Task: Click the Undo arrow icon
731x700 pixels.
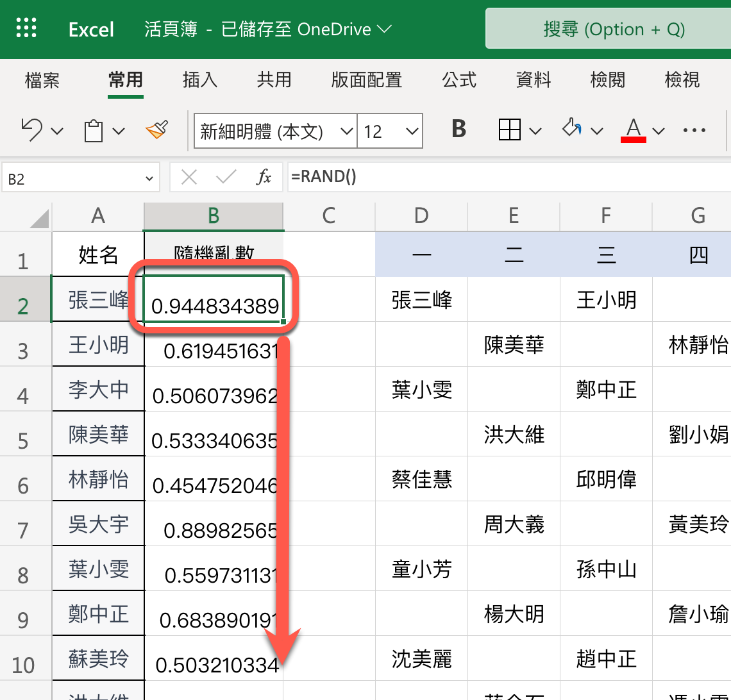Action: [31, 130]
